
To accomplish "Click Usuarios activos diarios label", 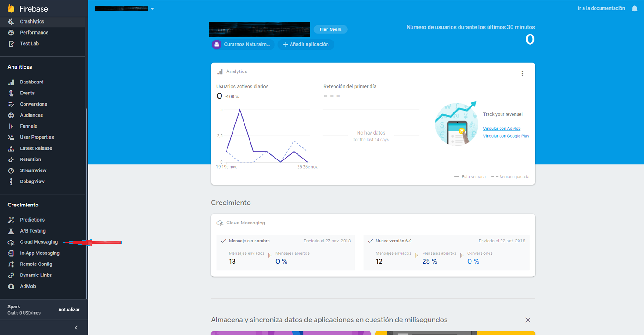I will point(242,86).
